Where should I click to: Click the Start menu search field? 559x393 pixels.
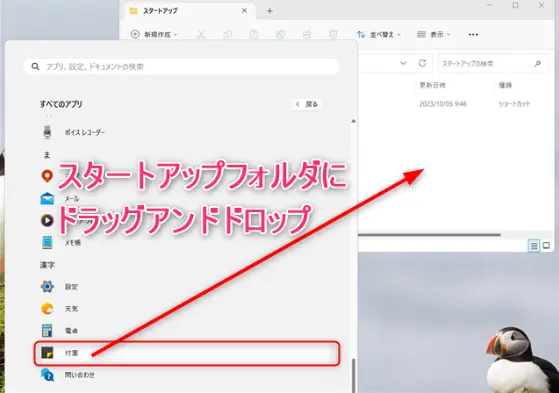tap(182, 67)
